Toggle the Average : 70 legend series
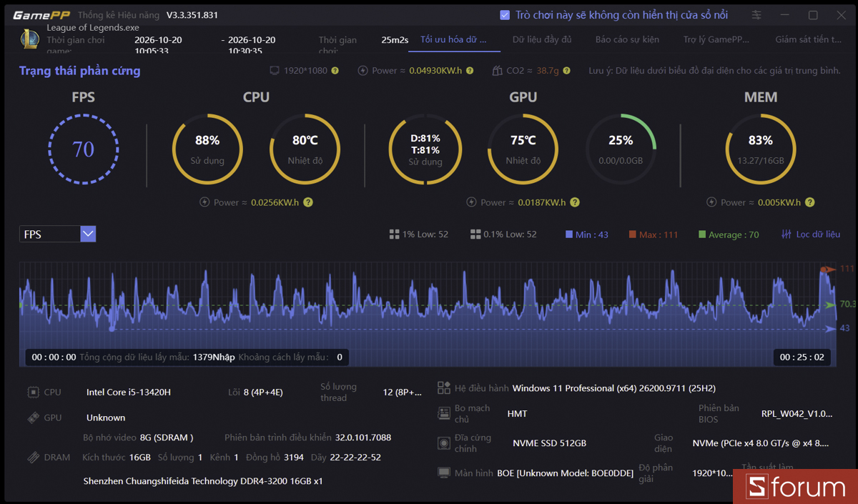Viewport: 858px width, 504px height. (x=729, y=234)
